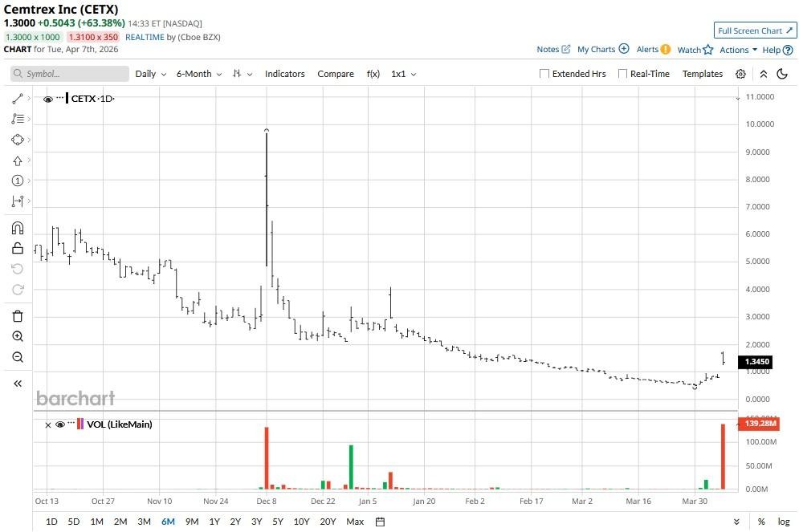
Task: Open VOL indicator options ellipsis
Action: click(x=71, y=423)
